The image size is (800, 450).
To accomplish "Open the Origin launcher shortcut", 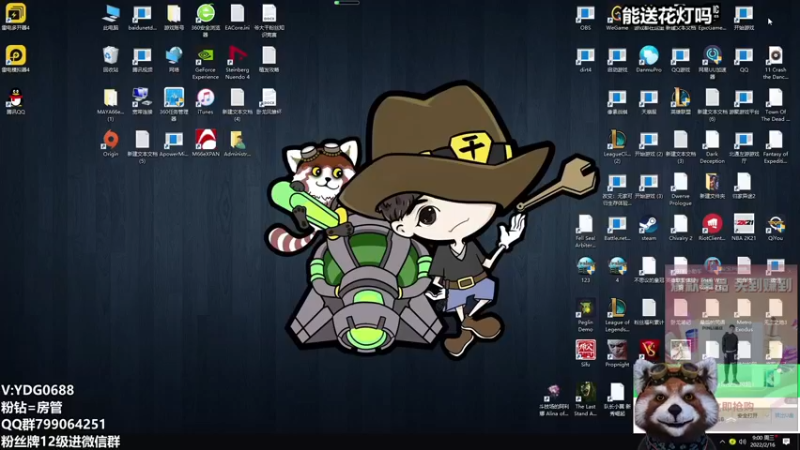I will tap(110, 143).
